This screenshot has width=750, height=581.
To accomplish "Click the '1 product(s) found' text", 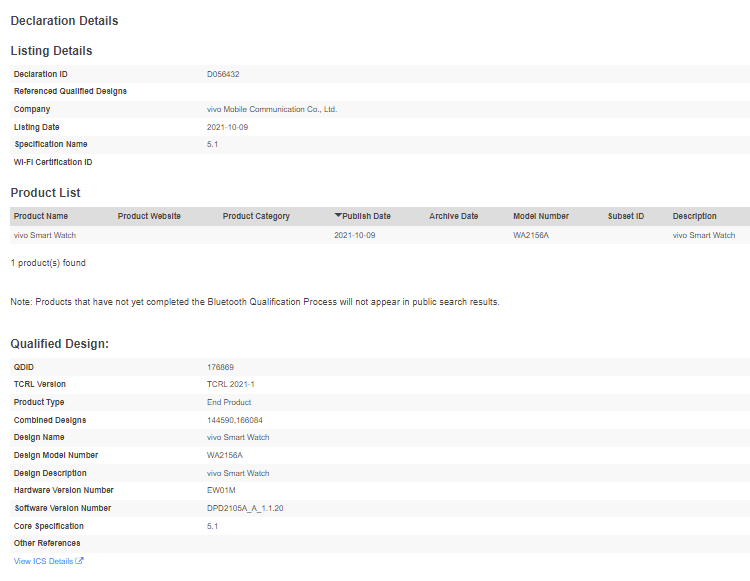I will tap(48, 263).
